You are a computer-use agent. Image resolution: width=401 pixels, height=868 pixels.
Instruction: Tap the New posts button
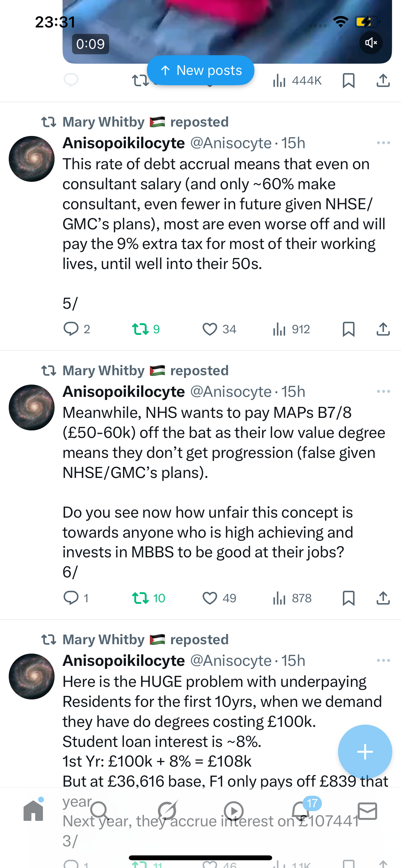(200, 70)
